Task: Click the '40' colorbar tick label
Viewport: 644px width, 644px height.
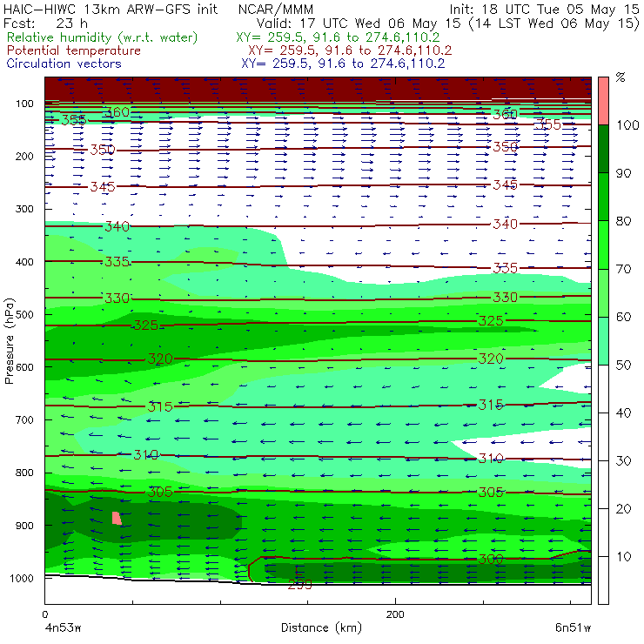Action: click(623, 413)
